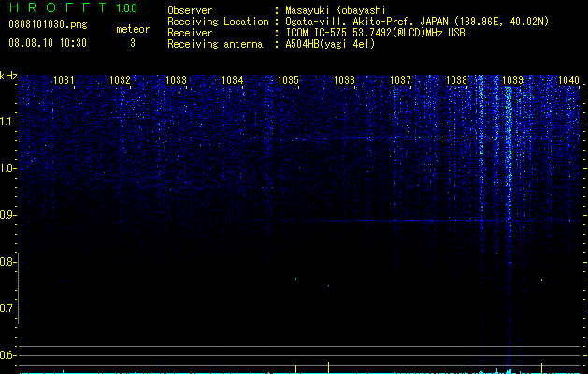Click the 0.9 kHz frequency label

(x=7, y=215)
